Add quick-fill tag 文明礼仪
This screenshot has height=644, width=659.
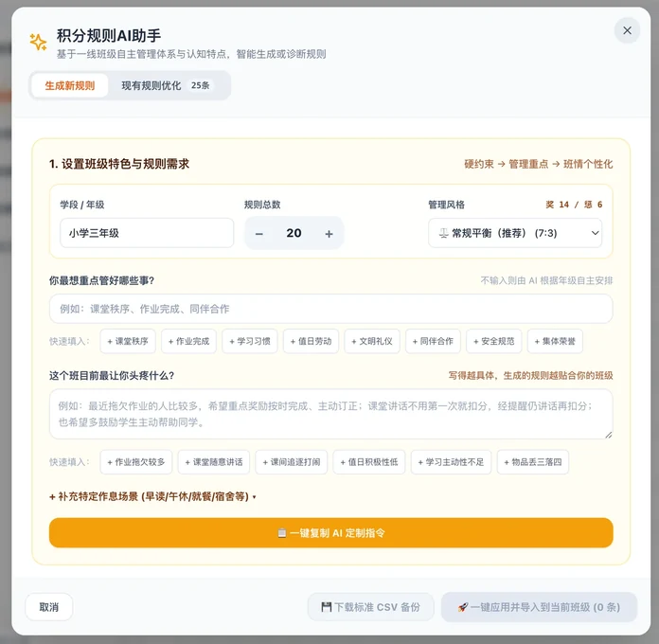(x=372, y=341)
